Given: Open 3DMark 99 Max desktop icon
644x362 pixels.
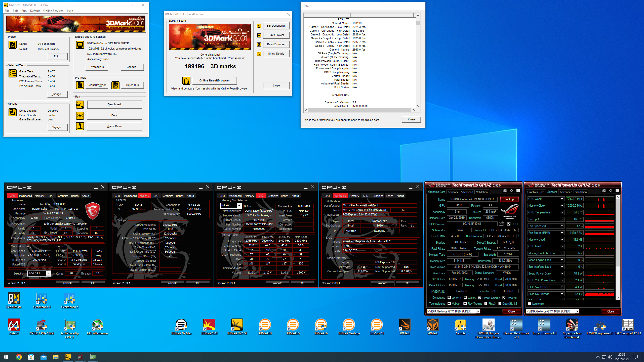Looking at the screenshot, I should coord(181,327).
